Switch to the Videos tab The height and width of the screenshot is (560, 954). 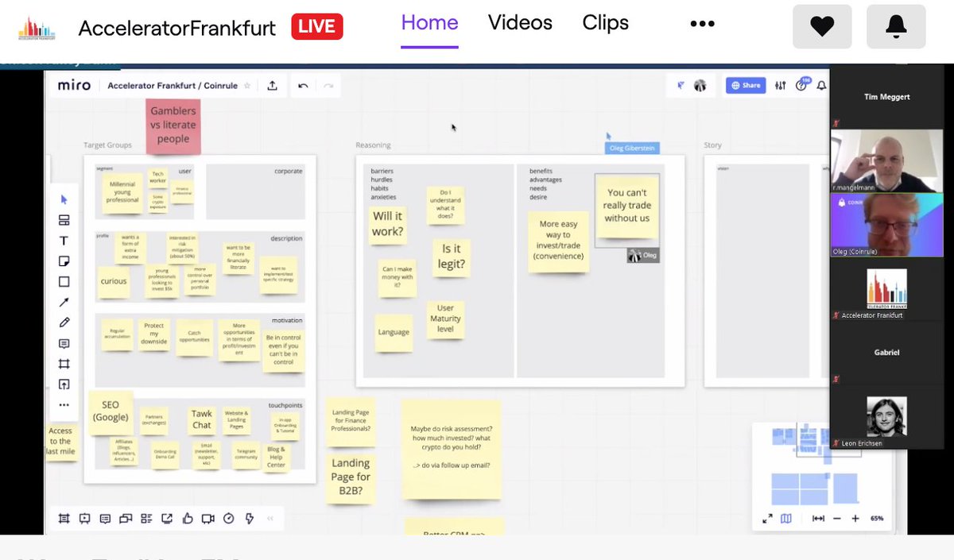point(520,22)
